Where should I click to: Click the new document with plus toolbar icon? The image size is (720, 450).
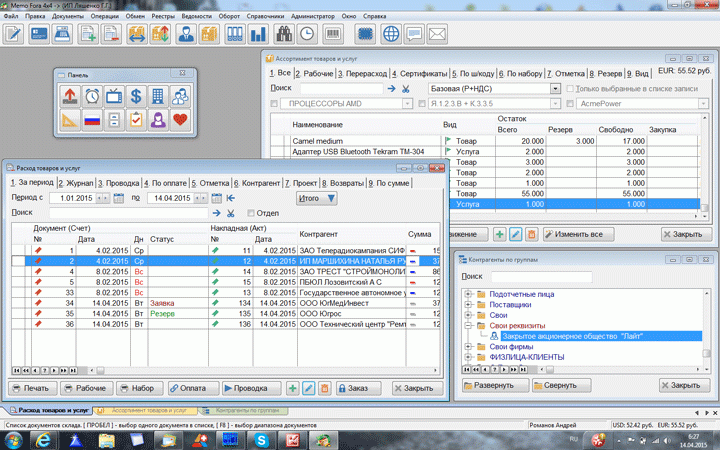point(87,34)
